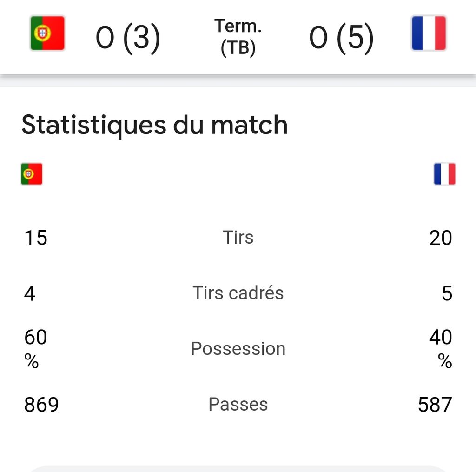This screenshot has height=472, width=476.
Task: Tap the Tirs cadrés label
Action: [x=238, y=293]
